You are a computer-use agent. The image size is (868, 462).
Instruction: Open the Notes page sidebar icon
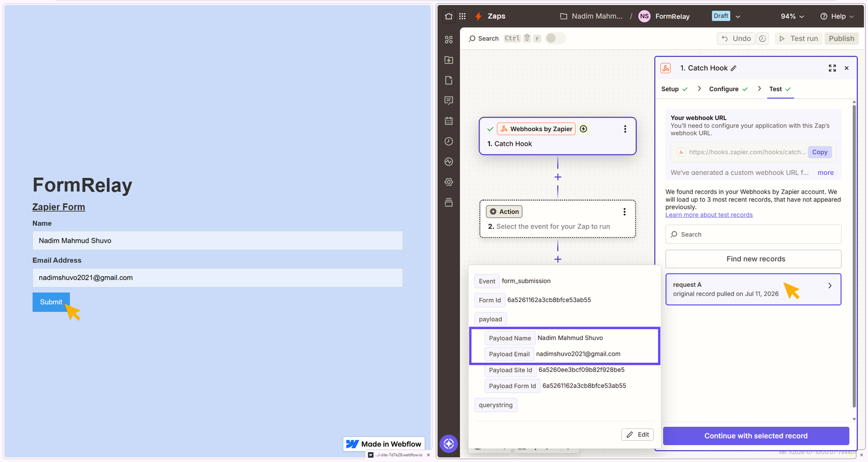tap(449, 80)
